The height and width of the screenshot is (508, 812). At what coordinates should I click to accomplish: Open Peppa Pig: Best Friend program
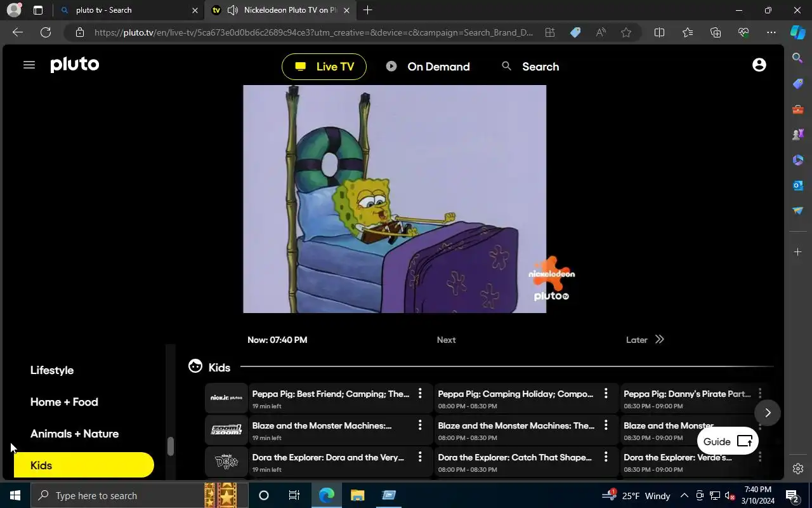pyautogui.click(x=331, y=399)
